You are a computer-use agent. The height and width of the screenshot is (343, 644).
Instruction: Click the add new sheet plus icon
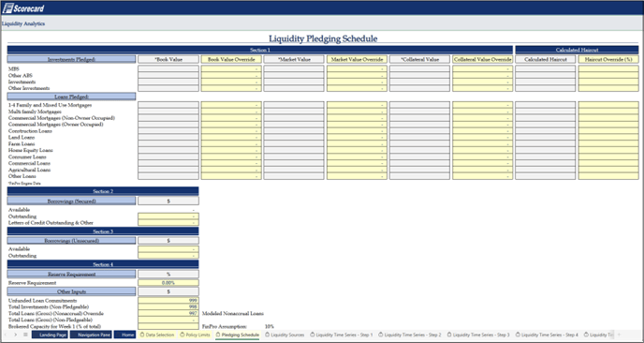click(x=619, y=335)
